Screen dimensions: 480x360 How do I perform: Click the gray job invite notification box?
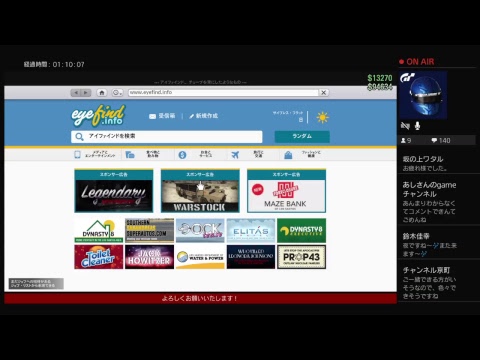pos(36,283)
